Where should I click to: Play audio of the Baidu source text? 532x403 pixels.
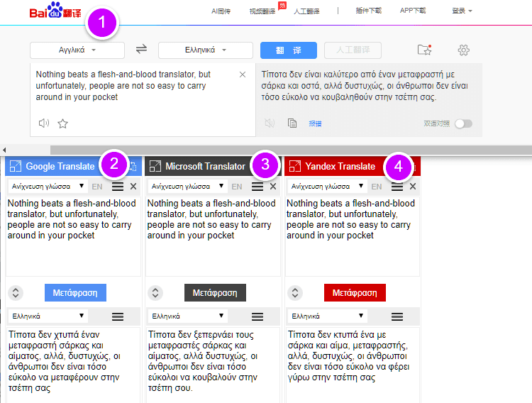click(x=44, y=123)
